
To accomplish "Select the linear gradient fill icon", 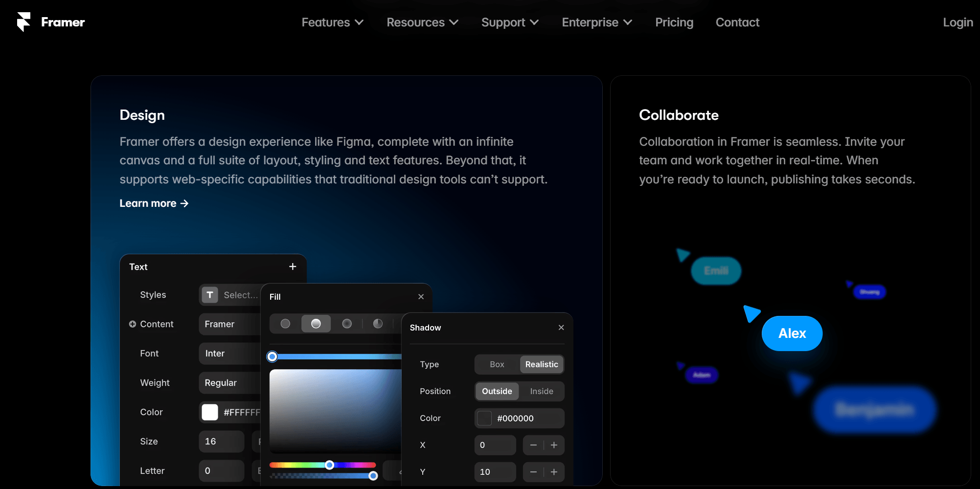I will pyautogui.click(x=316, y=324).
